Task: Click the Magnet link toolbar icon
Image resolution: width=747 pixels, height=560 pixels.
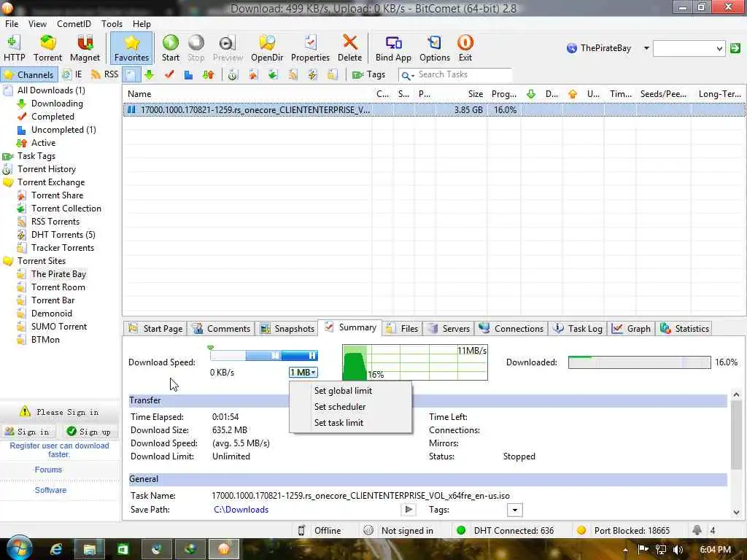Action: pos(85,48)
